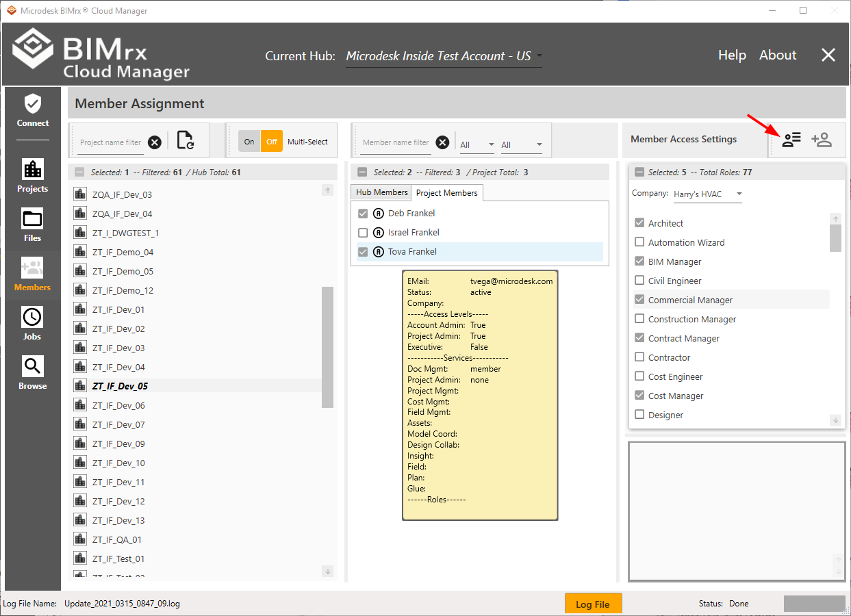Click the BIMrx Cloud Manager logo

click(101, 54)
